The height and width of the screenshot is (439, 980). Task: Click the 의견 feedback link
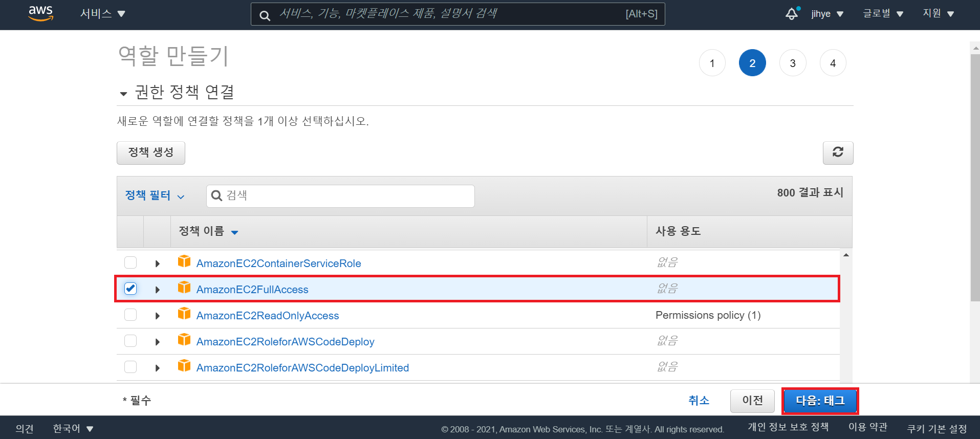click(25, 429)
